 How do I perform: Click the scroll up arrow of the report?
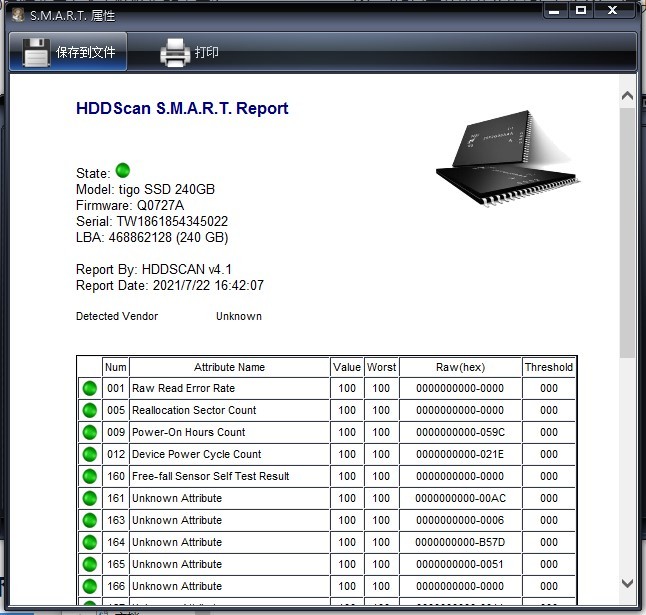(x=627, y=96)
